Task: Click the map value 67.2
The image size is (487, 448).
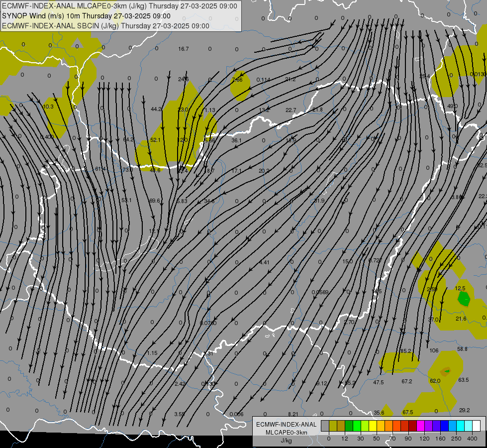Action: [407, 381]
